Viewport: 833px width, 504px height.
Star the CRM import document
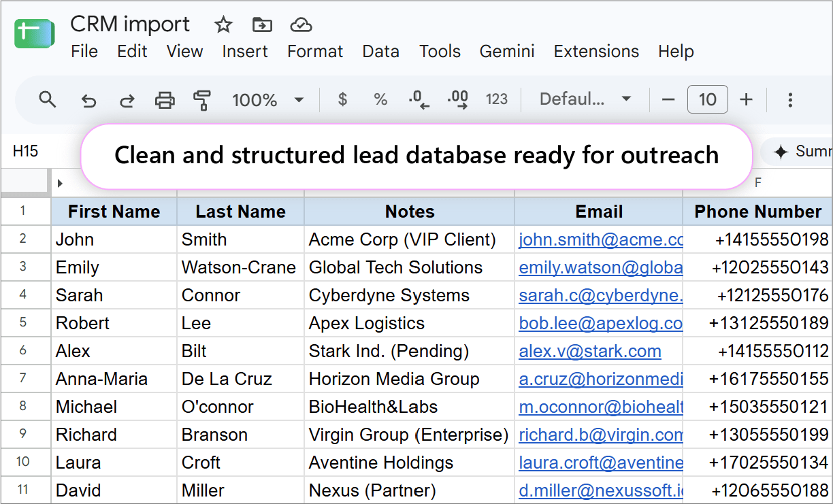pyautogui.click(x=223, y=25)
